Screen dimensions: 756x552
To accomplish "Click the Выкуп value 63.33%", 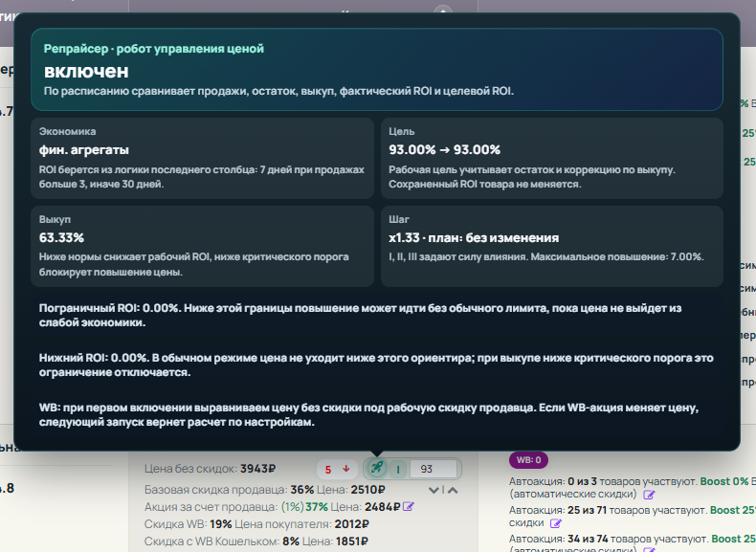I will (x=61, y=237).
